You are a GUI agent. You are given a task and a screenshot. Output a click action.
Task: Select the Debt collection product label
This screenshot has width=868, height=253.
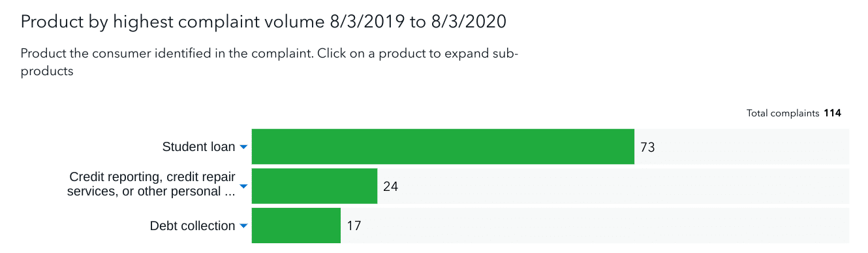[x=193, y=226]
